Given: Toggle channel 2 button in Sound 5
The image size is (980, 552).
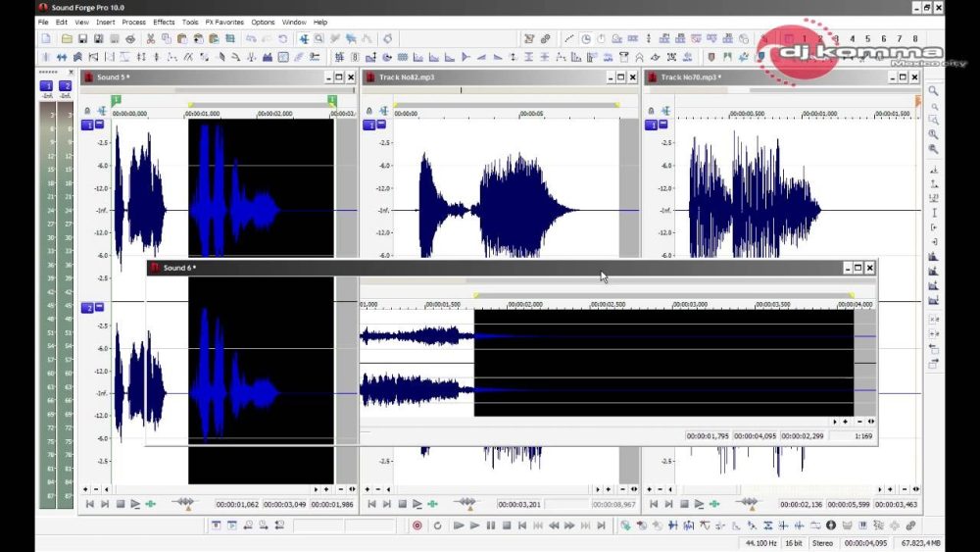Looking at the screenshot, I should [x=87, y=308].
